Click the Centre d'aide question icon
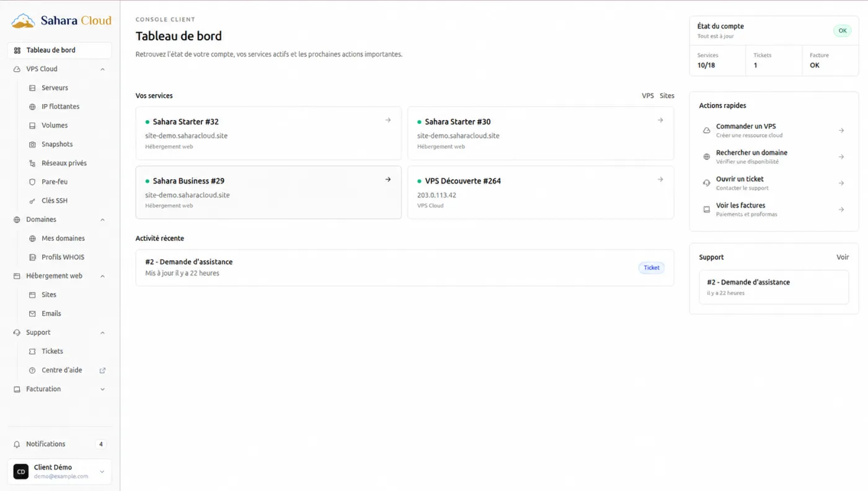Image resolution: width=868 pixels, height=491 pixels. (x=33, y=370)
